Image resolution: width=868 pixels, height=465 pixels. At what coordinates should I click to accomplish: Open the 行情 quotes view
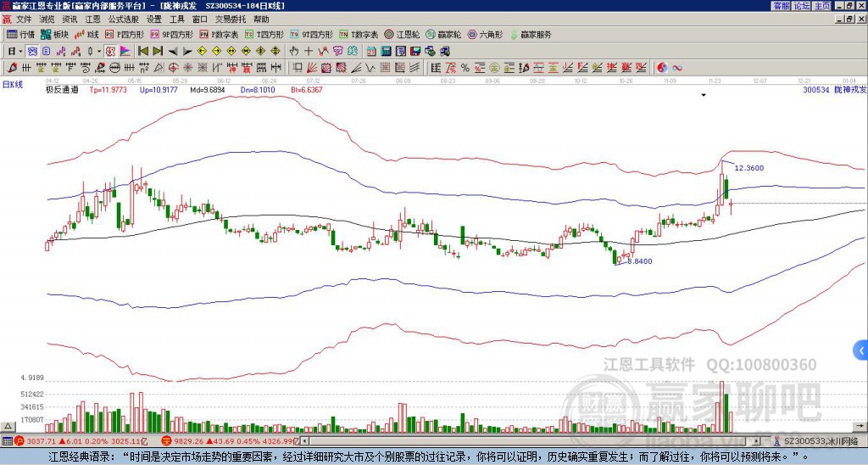pos(21,34)
